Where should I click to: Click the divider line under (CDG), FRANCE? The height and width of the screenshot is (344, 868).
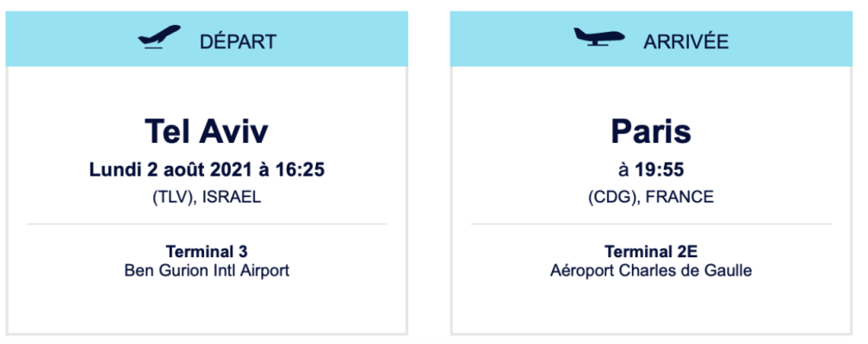click(x=651, y=224)
